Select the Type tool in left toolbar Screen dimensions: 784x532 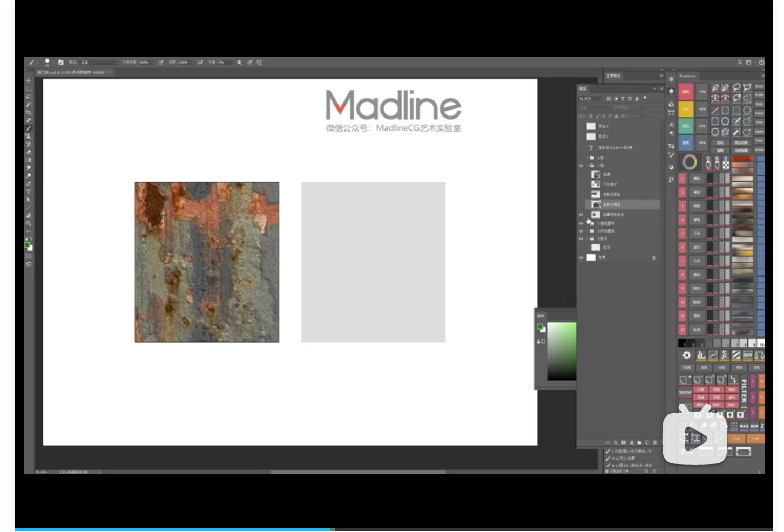[29, 192]
